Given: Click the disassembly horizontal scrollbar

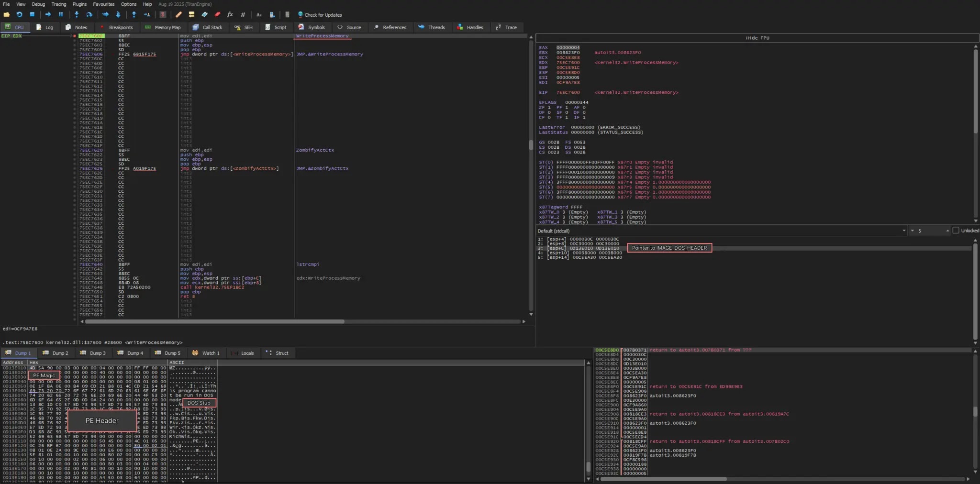Looking at the screenshot, I should tap(215, 322).
